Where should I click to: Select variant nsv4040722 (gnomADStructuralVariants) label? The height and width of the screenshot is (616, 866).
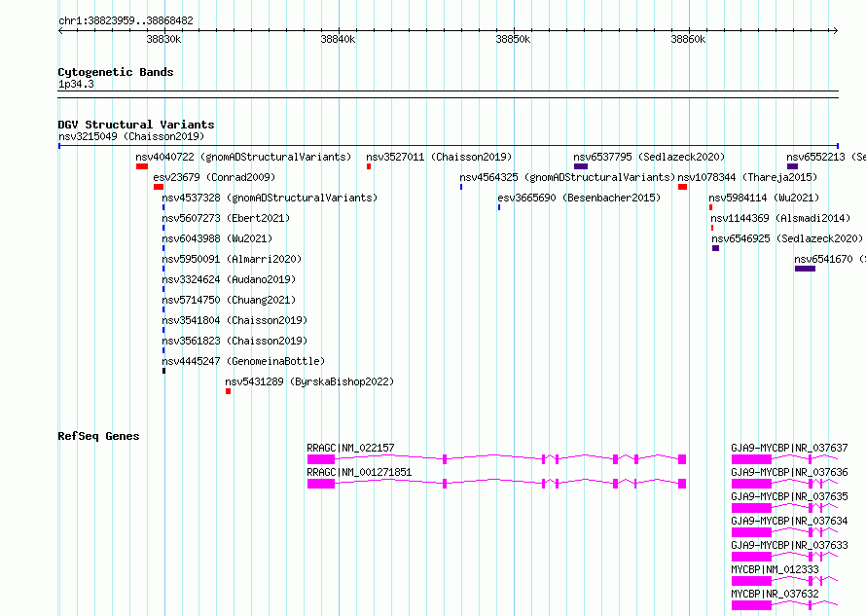click(243, 157)
